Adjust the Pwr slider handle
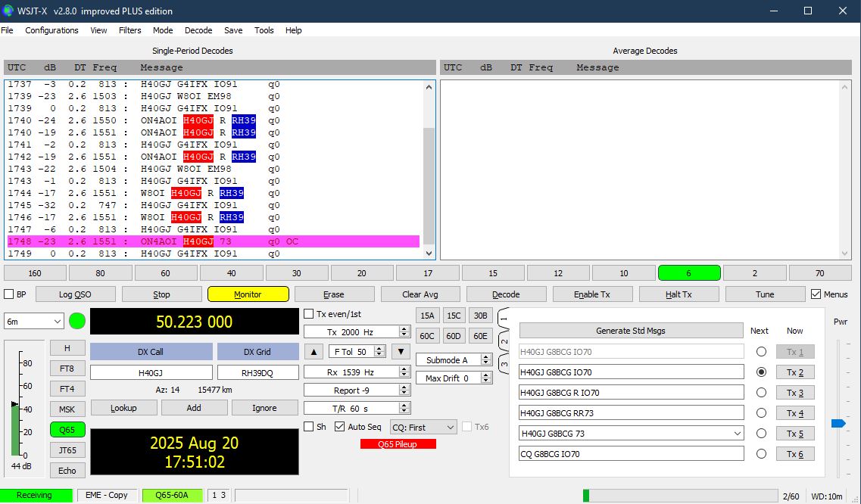 tap(838, 423)
